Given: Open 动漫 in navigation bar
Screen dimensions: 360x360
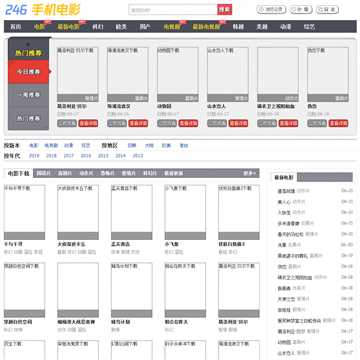Looking at the screenshot, I should pyautogui.click(x=286, y=27).
